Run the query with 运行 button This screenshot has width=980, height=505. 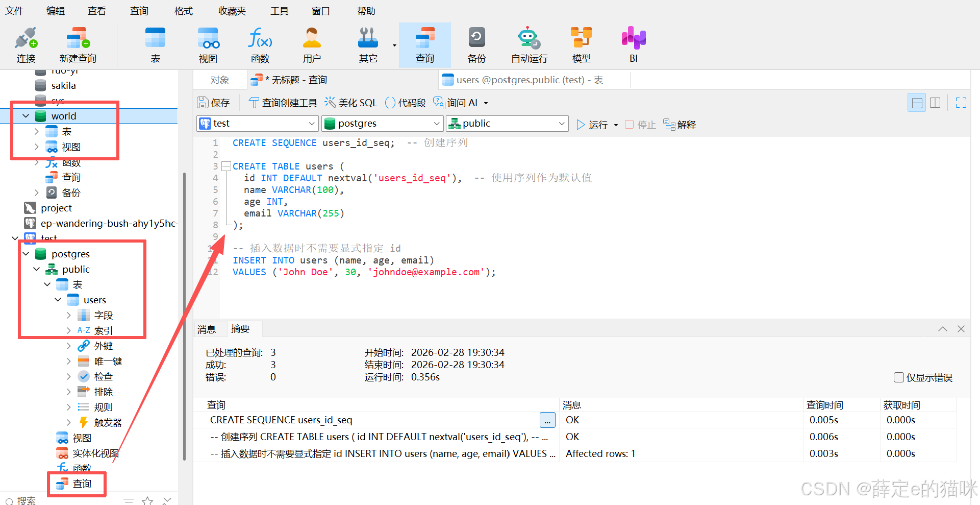coord(592,125)
